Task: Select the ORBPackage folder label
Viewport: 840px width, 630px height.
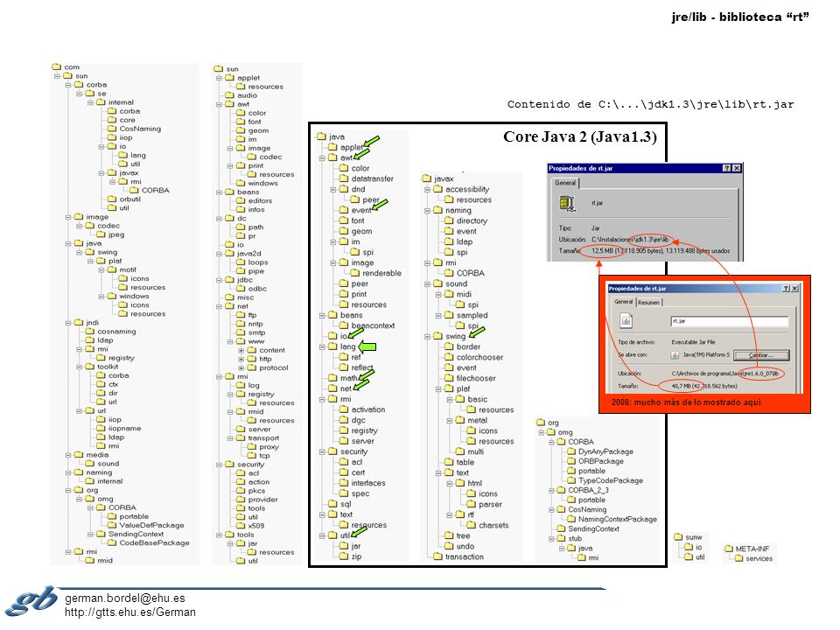Action: point(601,461)
